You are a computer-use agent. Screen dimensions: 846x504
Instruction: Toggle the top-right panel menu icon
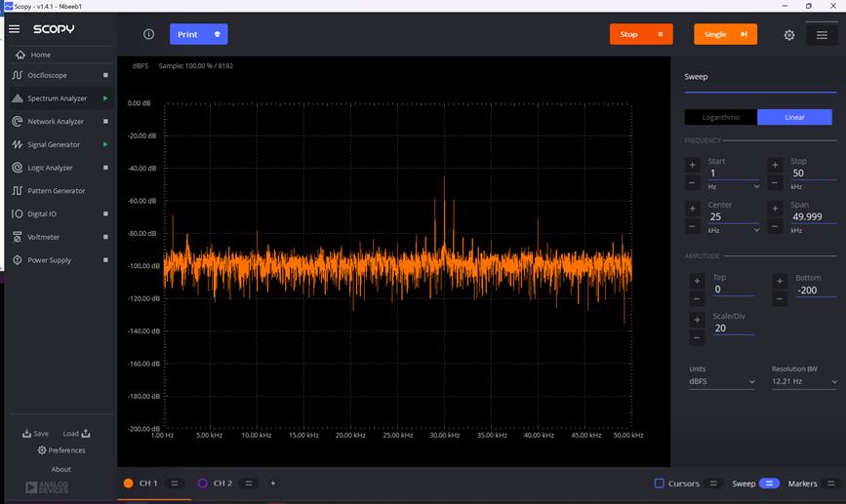822,35
